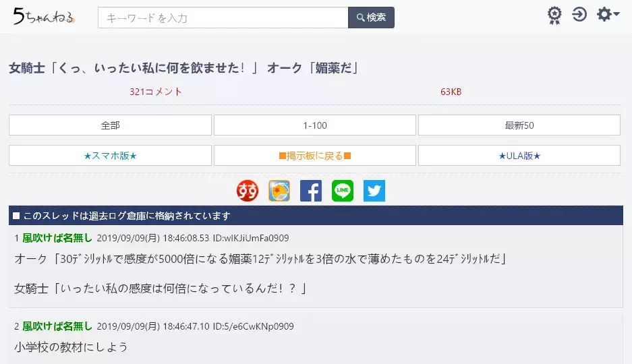Click the thread title heading

click(x=183, y=68)
